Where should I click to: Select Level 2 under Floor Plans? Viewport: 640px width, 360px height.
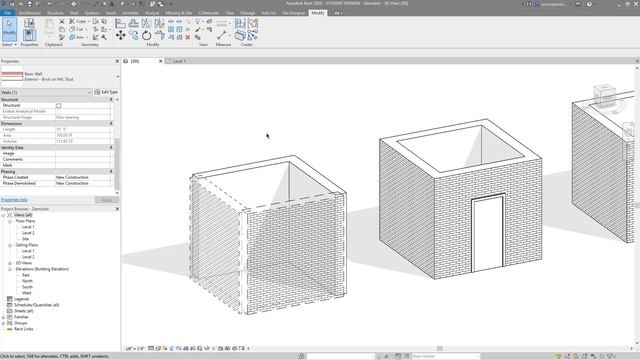(28, 233)
